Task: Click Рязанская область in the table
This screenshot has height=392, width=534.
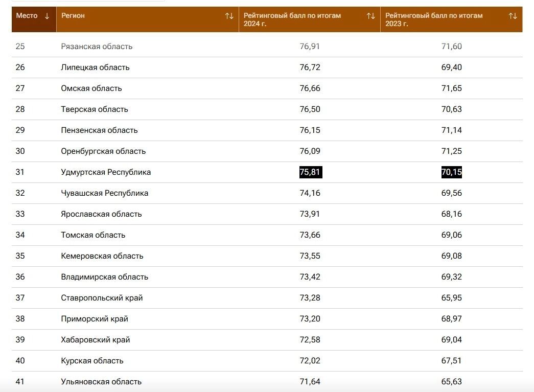Action: pos(97,47)
